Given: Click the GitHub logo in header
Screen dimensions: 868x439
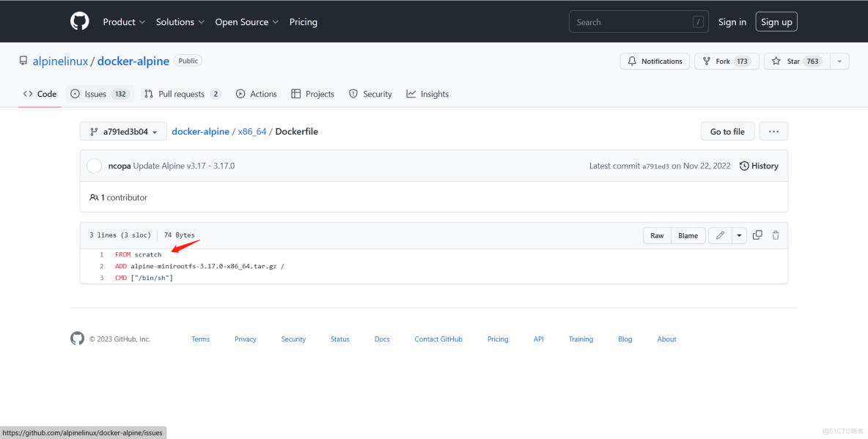Looking at the screenshot, I should point(79,22).
